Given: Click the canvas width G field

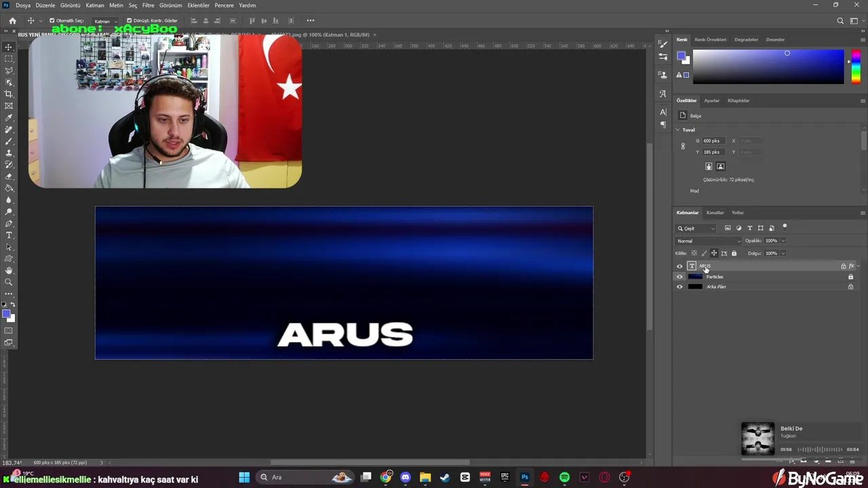Looking at the screenshot, I should [714, 141].
